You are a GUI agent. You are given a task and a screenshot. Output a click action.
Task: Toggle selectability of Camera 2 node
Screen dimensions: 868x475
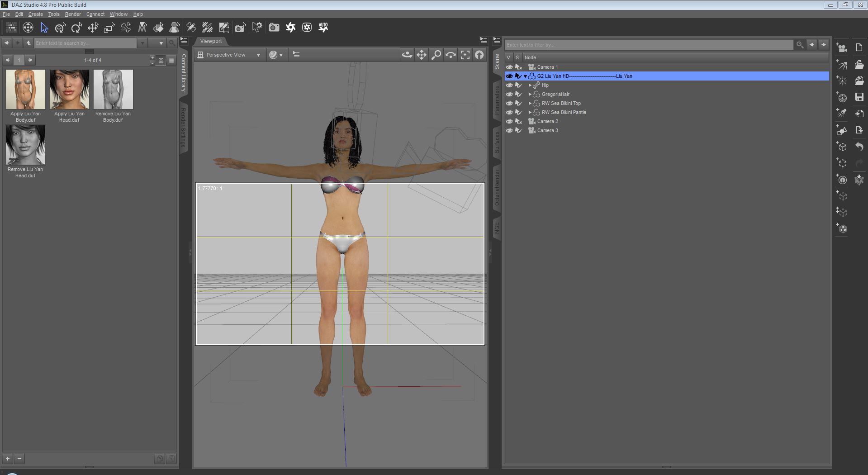(x=518, y=121)
